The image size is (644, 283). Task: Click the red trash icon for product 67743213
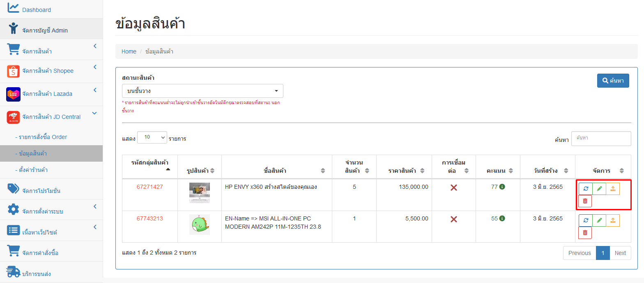[x=585, y=233]
